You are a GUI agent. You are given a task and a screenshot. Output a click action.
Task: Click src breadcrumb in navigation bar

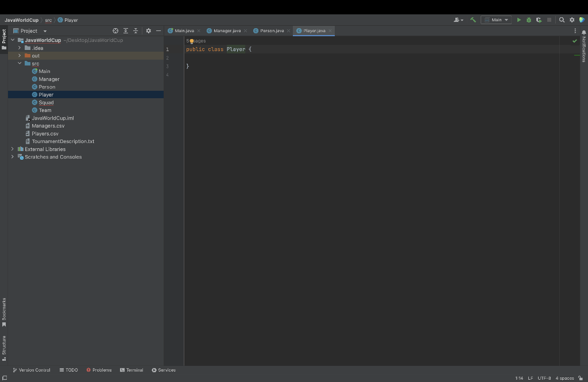point(48,20)
